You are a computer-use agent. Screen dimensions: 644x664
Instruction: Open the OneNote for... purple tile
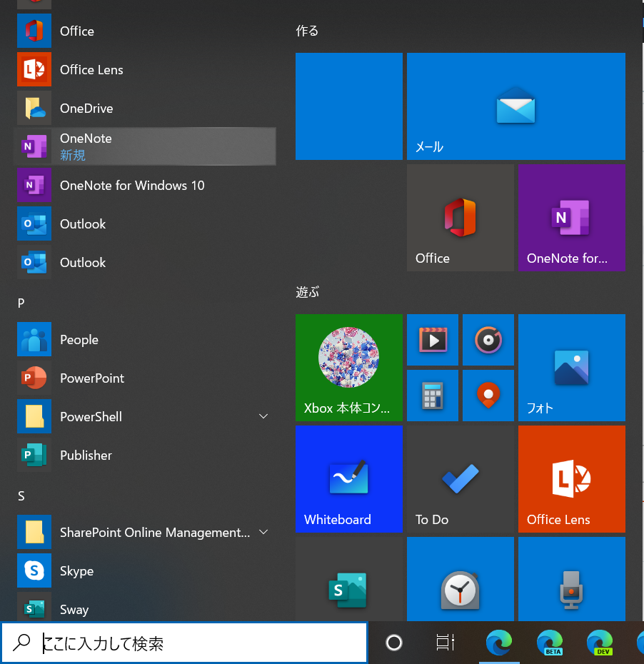(x=572, y=218)
